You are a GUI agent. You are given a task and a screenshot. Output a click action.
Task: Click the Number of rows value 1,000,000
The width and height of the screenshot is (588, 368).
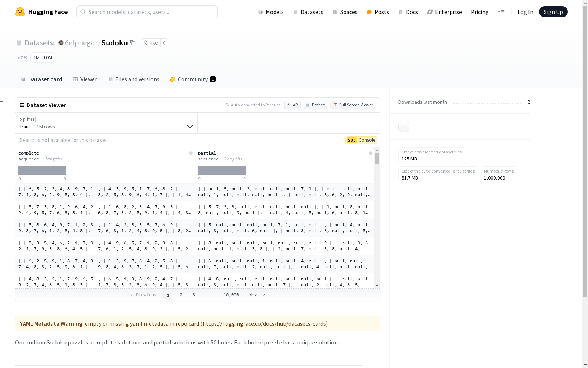click(x=494, y=178)
